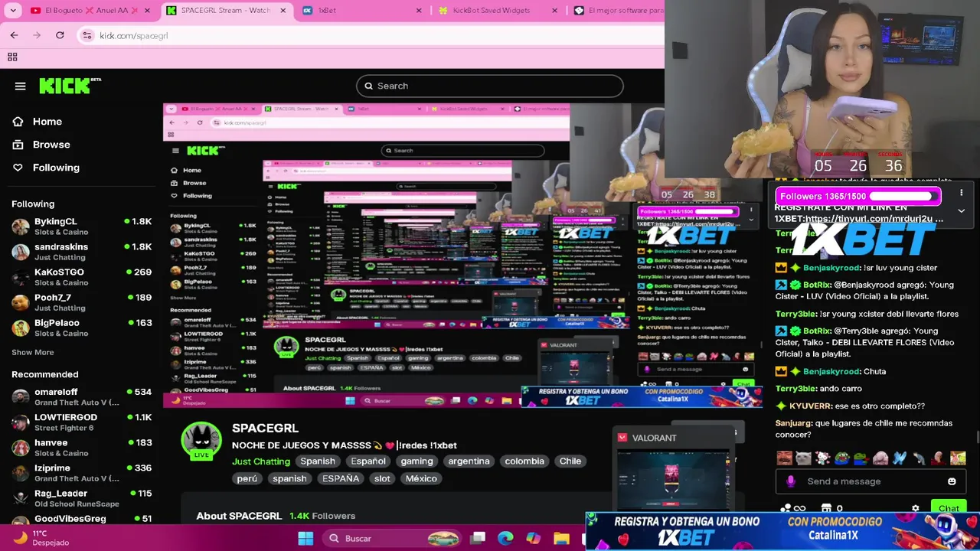Insert the blue butterfly emote
Viewport: 980px width, 551px height.
900,458
